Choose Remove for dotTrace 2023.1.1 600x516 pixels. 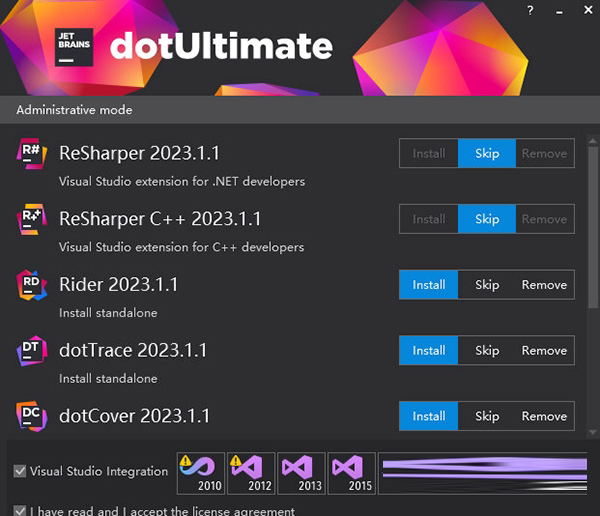pos(544,351)
